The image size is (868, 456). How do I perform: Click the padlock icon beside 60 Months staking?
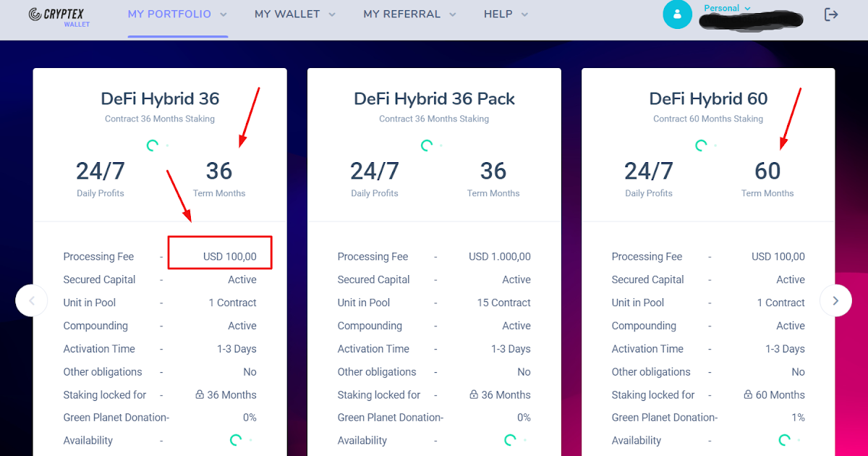[x=746, y=394]
